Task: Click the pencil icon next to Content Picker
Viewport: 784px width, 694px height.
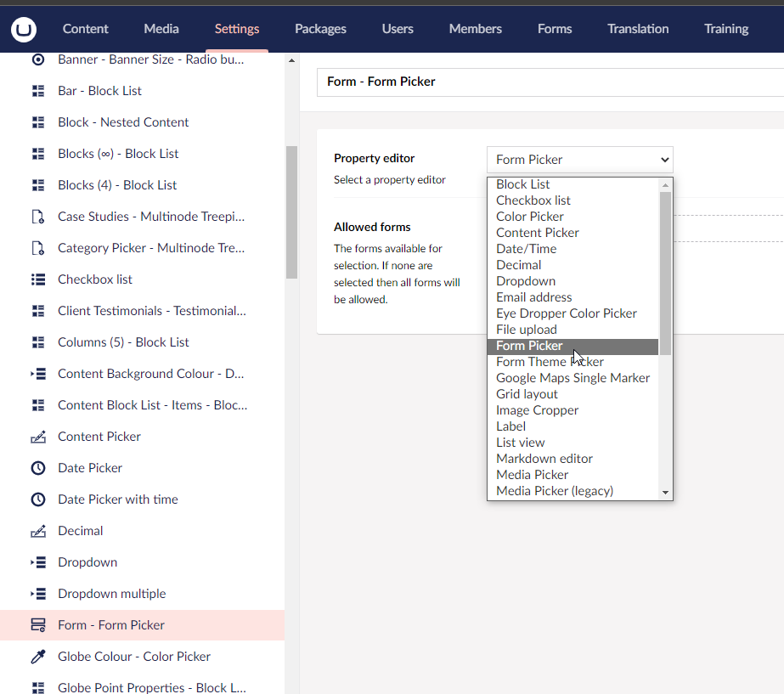Action: tap(37, 437)
